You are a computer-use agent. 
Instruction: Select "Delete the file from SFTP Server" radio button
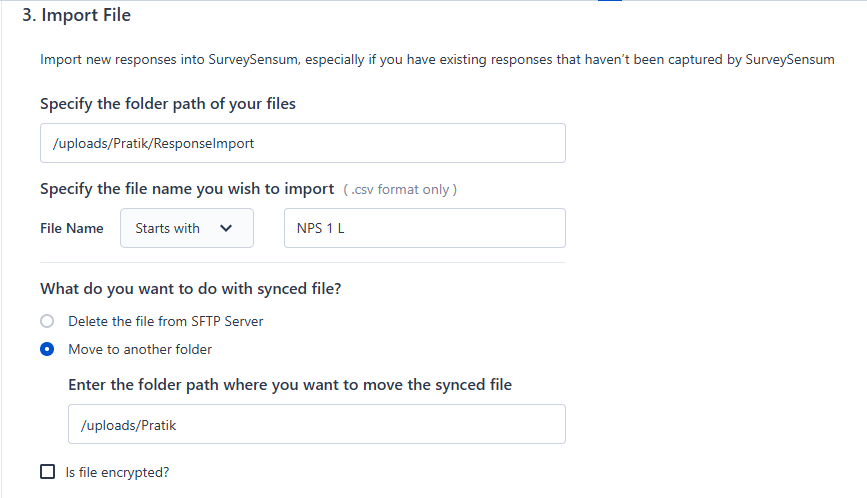point(46,321)
